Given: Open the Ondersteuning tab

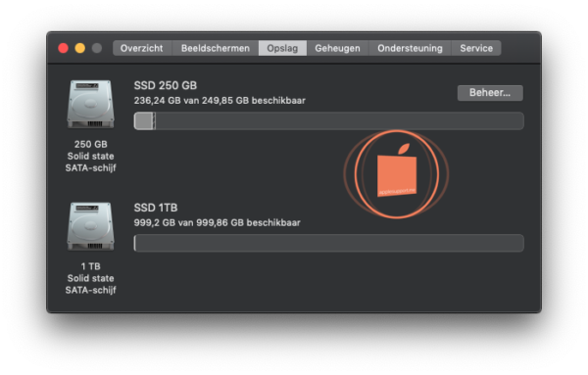Looking at the screenshot, I should [410, 48].
